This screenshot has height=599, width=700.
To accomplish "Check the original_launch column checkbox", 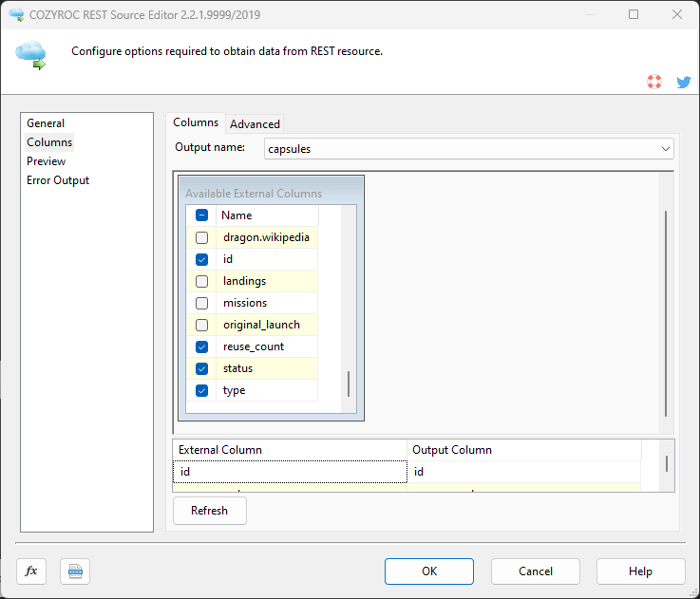I will click(x=201, y=325).
